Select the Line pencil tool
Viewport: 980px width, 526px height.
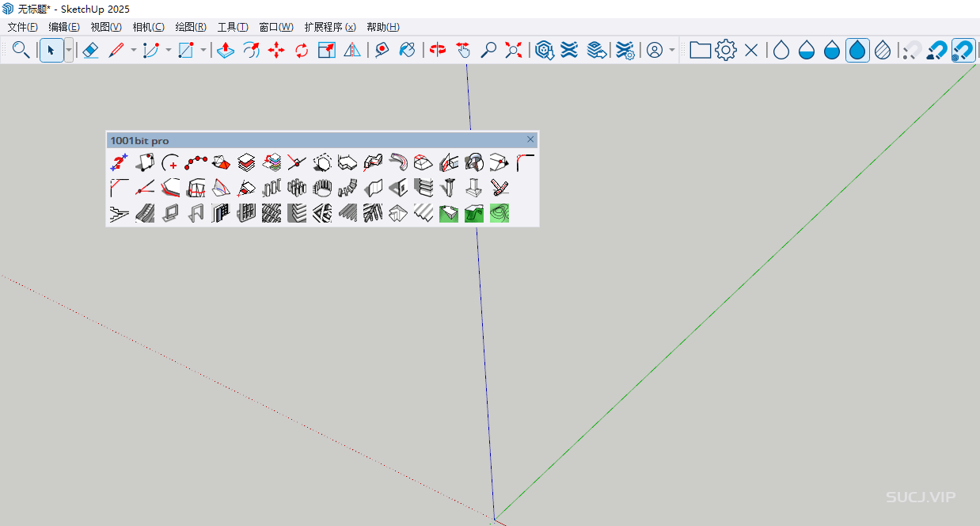click(116, 50)
